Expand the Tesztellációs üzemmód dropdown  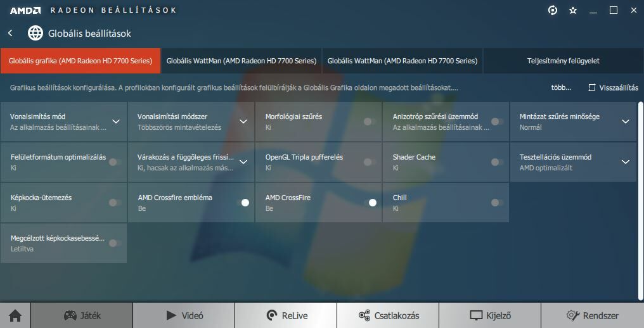pos(626,162)
